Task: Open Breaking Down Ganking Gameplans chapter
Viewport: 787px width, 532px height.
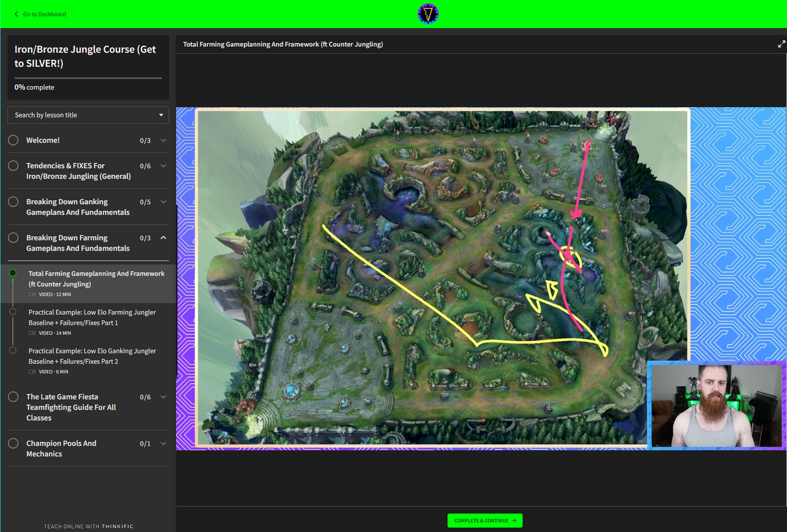Action: click(x=78, y=207)
